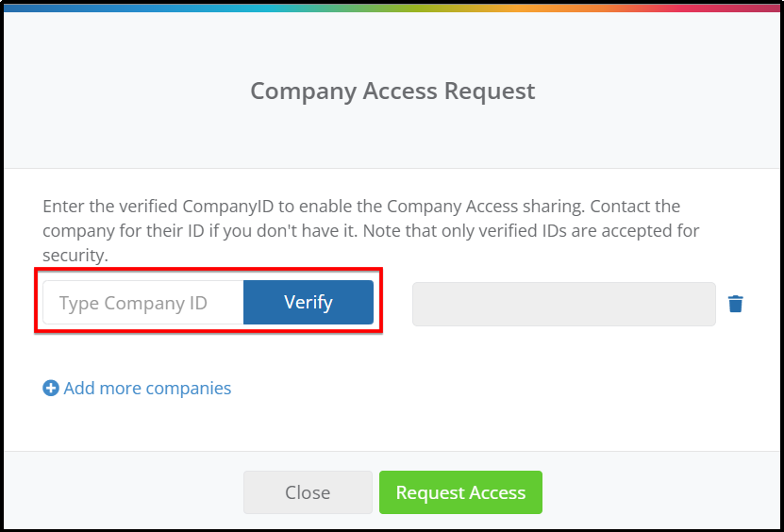This screenshot has height=532, width=784.
Task: Remove entry using the blue bin icon
Action: (735, 304)
